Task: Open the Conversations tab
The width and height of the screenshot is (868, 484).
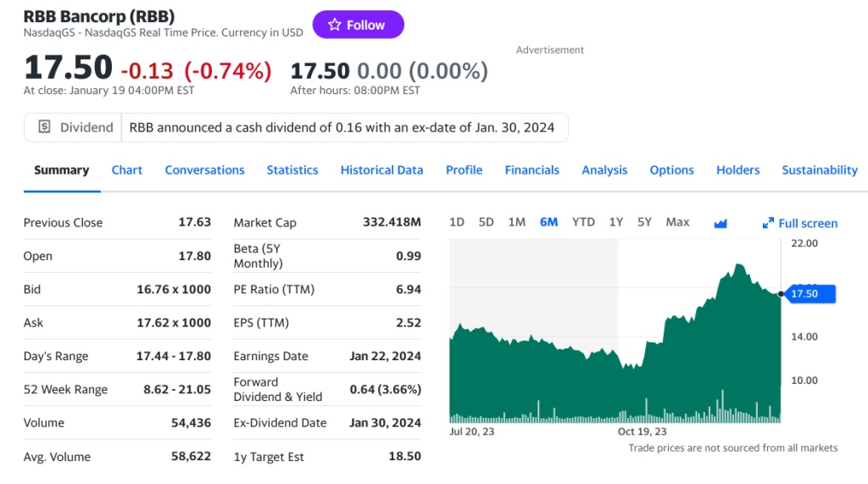Action: click(x=204, y=170)
